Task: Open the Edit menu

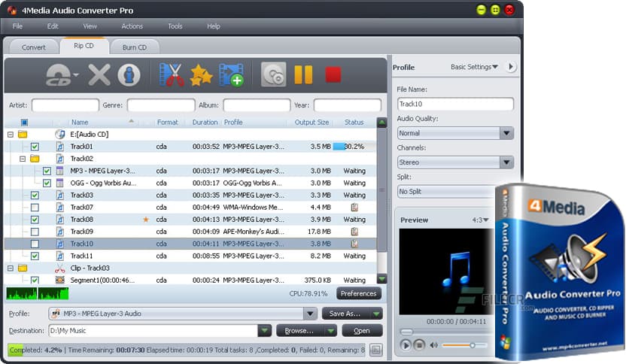Action: pos(53,26)
